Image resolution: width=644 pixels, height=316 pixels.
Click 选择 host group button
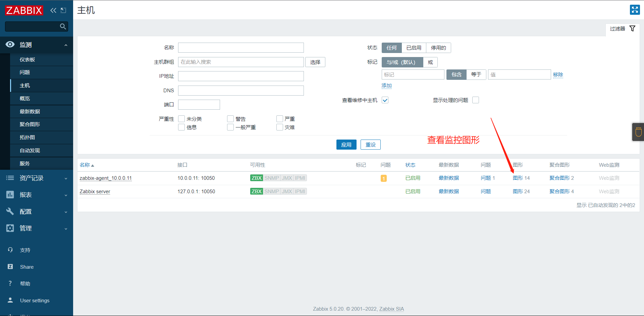coord(315,62)
